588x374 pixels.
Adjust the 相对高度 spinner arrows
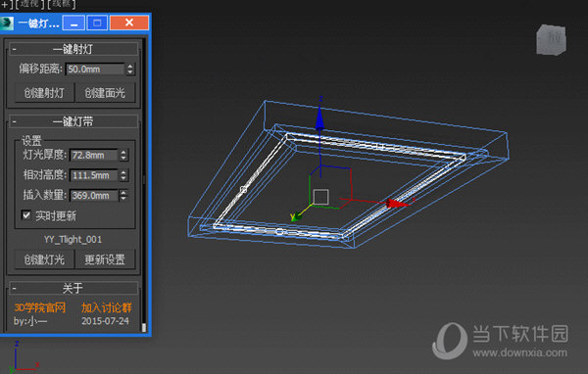123,175
